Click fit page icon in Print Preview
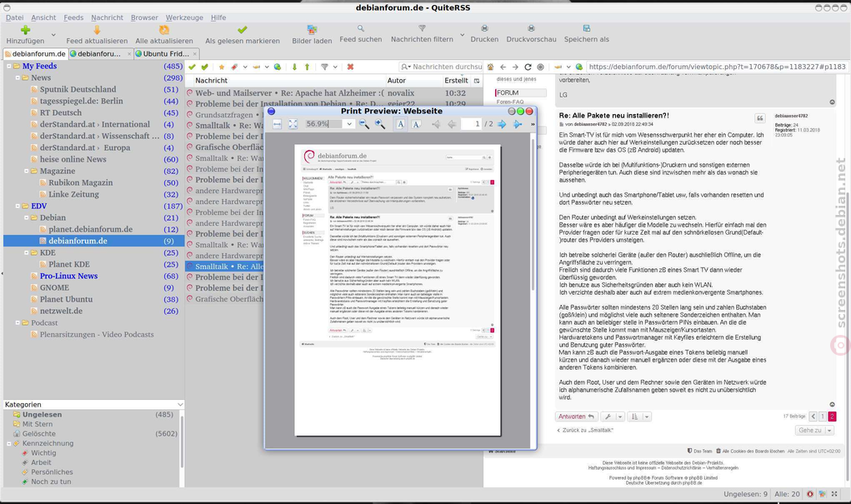The width and height of the screenshot is (851, 504). coord(293,124)
